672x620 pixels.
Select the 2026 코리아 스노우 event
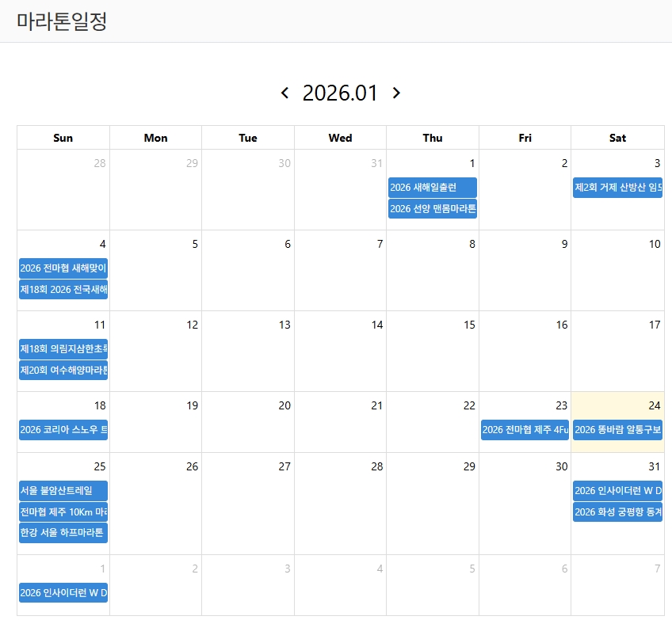click(63, 430)
